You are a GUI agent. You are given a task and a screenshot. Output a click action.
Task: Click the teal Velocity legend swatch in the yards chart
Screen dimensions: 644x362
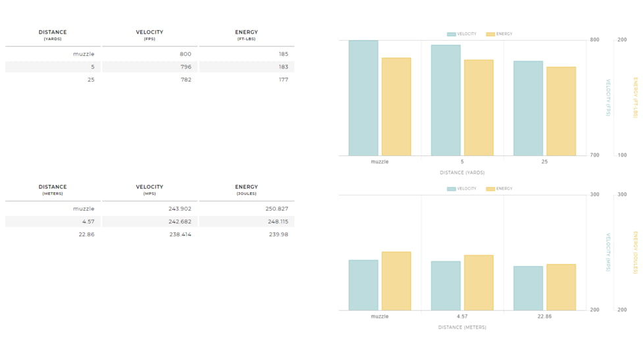tap(451, 34)
